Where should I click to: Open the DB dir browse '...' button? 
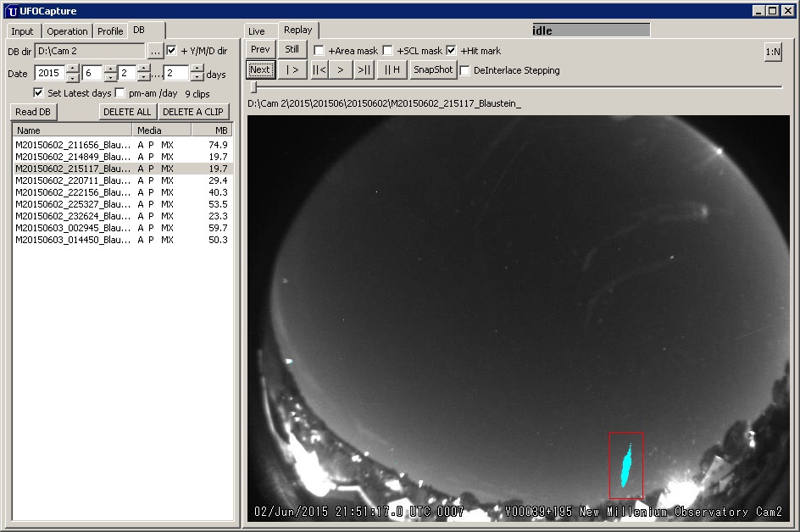pyautogui.click(x=154, y=52)
